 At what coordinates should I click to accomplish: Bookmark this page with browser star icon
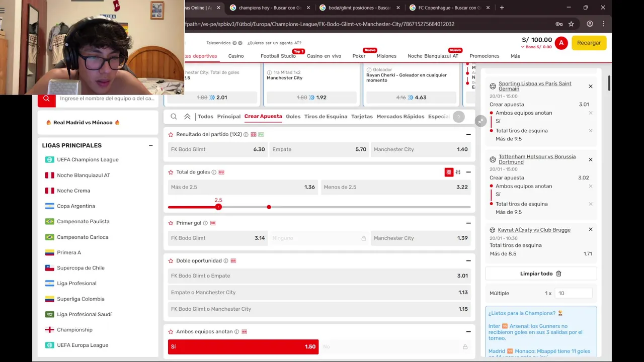(x=571, y=24)
